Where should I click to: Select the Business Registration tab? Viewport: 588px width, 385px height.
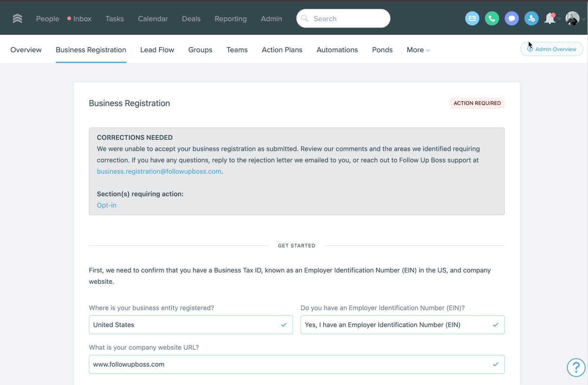point(91,50)
